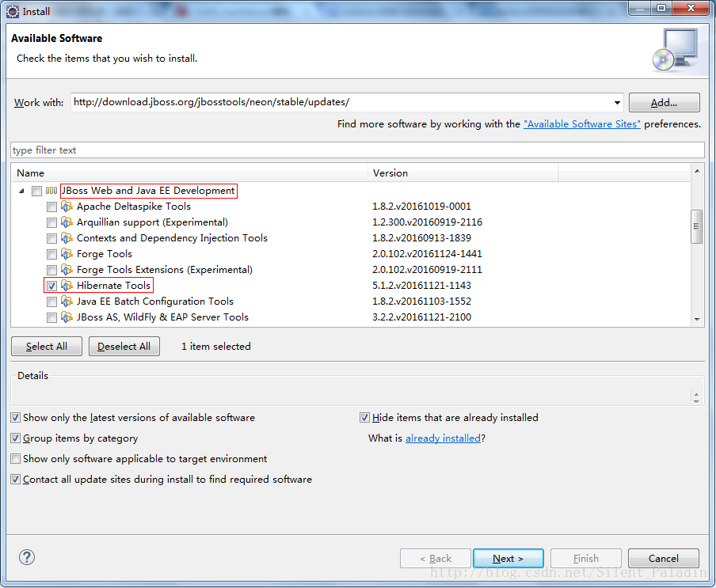Click the Java EE Batch Configuration Tools icon
716x588 pixels.
(67, 302)
